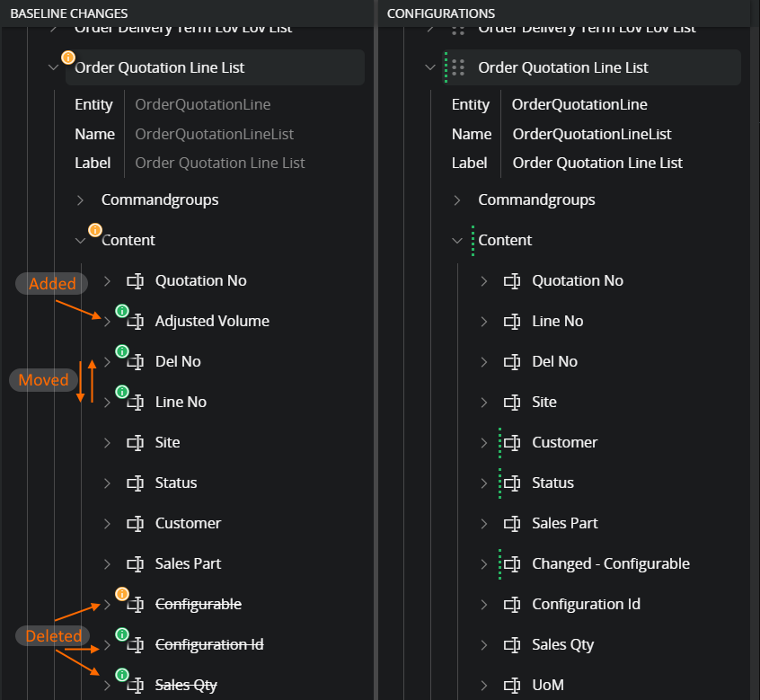Click green badge beside deleted Sales Qty
Viewport: 760px width, 700px height.
[122, 675]
